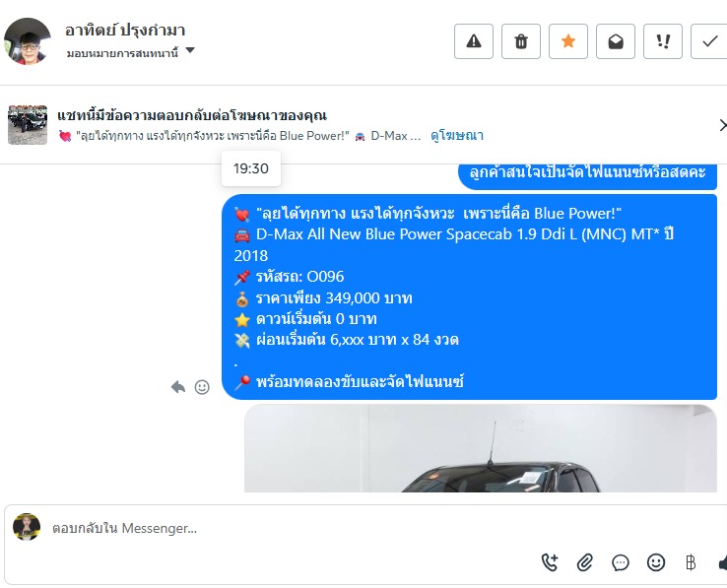Click the Messenger reply text field

(x=293, y=528)
